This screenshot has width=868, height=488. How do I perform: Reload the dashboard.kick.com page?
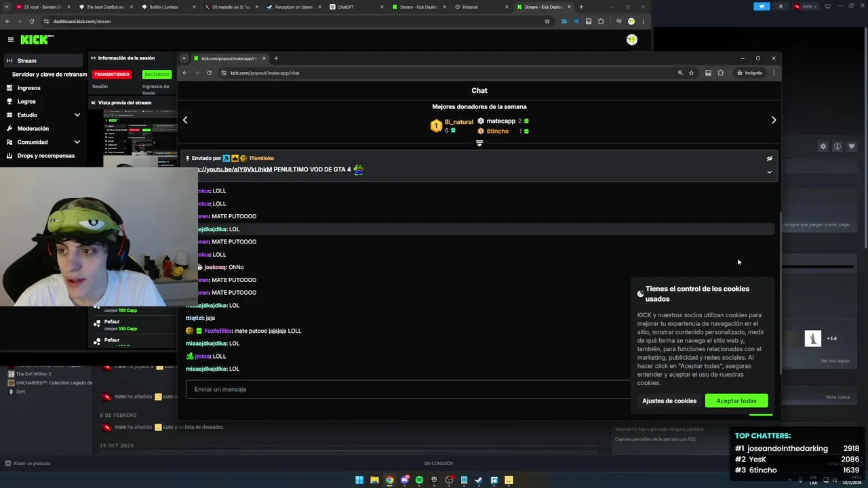coord(31,21)
